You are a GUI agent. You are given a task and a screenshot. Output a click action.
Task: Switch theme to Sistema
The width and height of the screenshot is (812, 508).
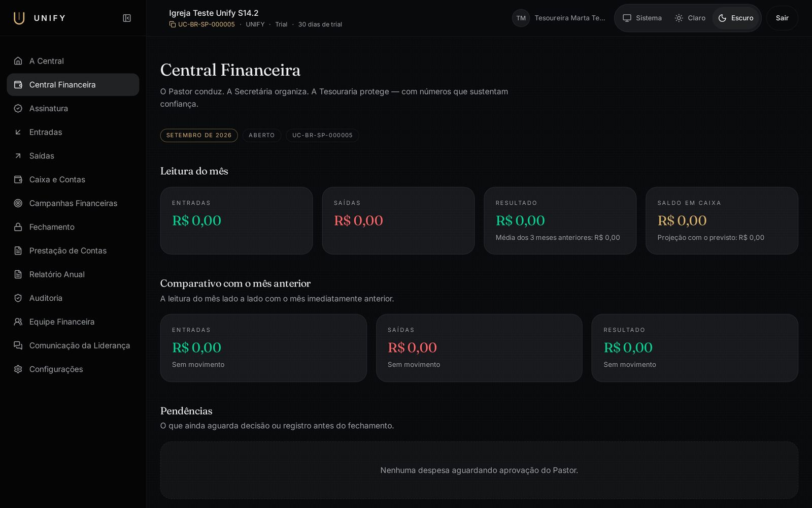point(642,18)
